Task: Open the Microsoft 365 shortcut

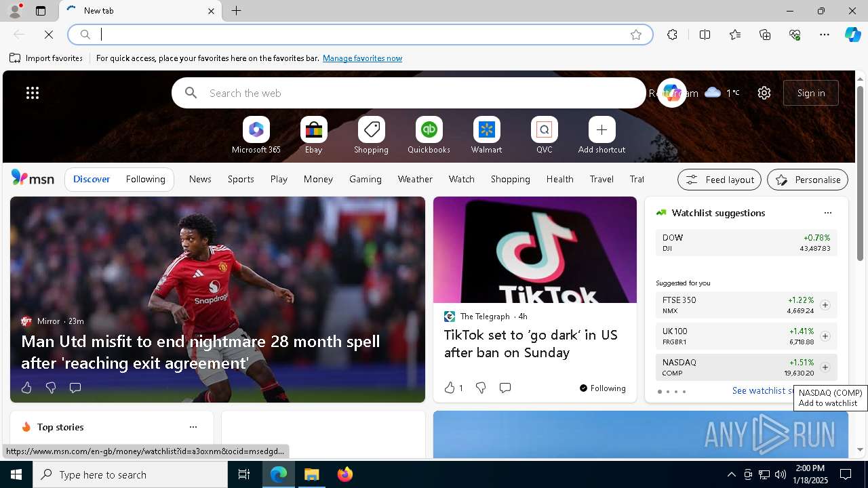Action: (x=256, y=136)
